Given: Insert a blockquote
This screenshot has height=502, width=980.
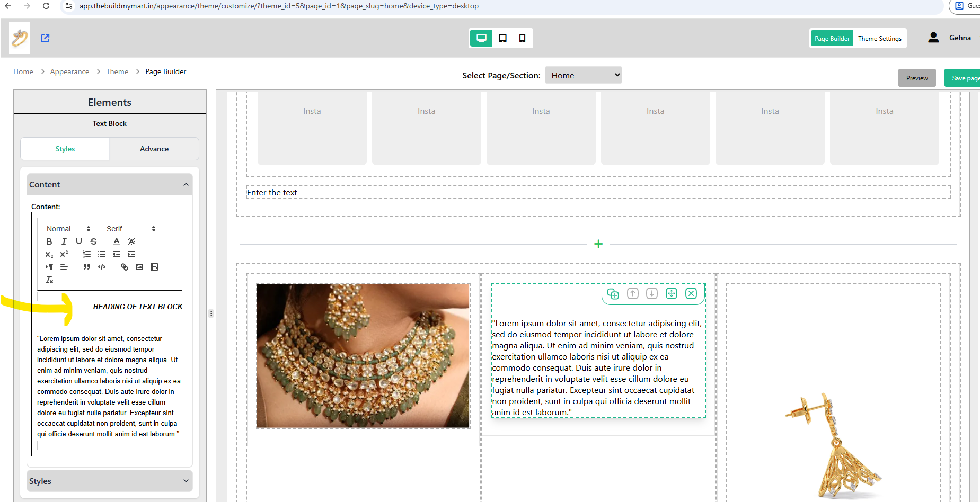Looking at the screenshot, I should (x=87, y=267).
